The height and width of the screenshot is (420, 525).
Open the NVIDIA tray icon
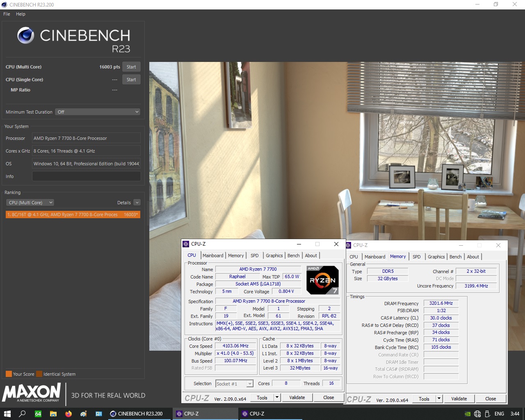(468, 413)
